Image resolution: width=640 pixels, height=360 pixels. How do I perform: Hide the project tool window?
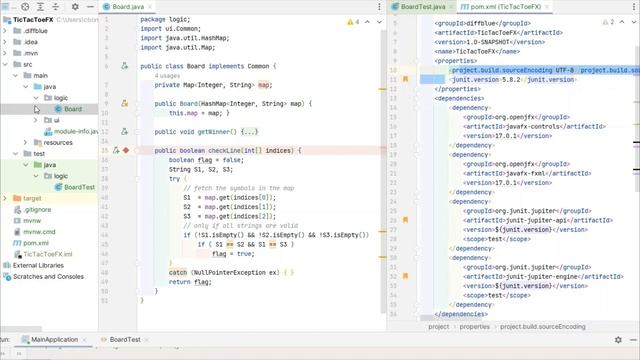[x=90, y=7]
